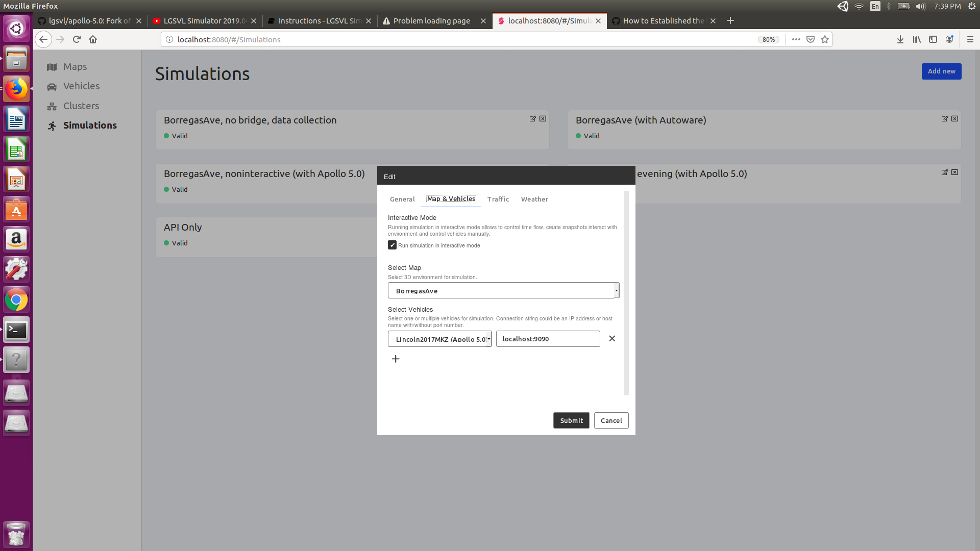This screenshot has height=551, width=980.
Task: Click the Firefox address bar URL
Action: (x=229, y=39)
